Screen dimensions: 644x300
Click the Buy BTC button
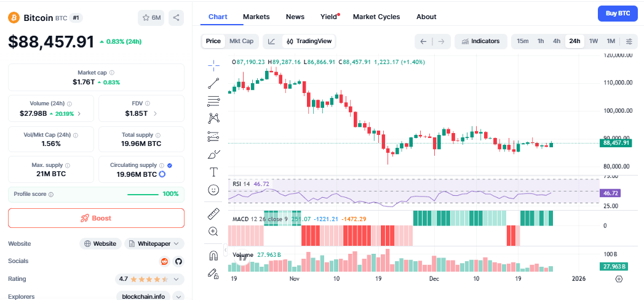pyautogui.click(x=618, y=13)
